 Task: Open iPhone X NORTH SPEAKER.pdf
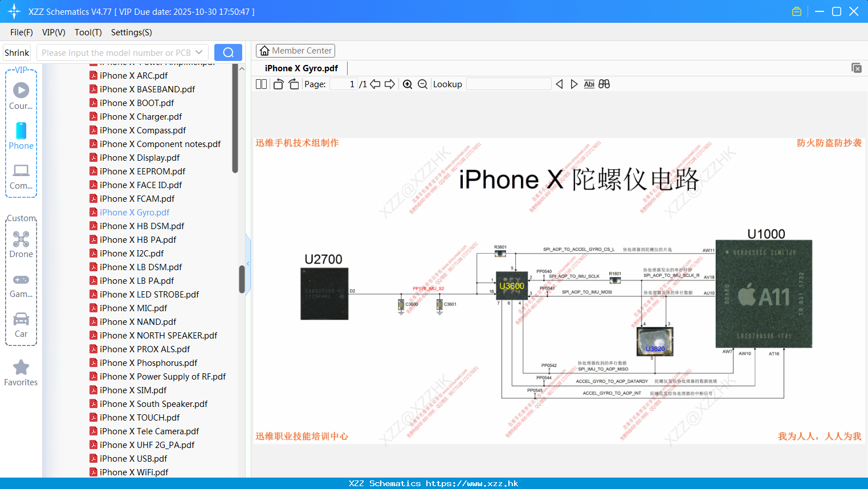[x=158, y=335]
